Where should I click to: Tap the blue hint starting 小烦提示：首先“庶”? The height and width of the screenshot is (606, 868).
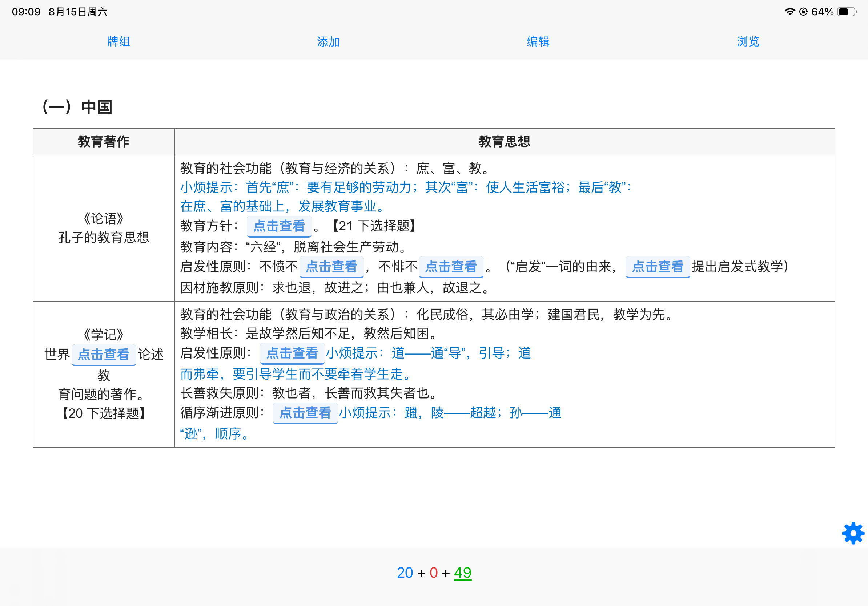(406, 187)
